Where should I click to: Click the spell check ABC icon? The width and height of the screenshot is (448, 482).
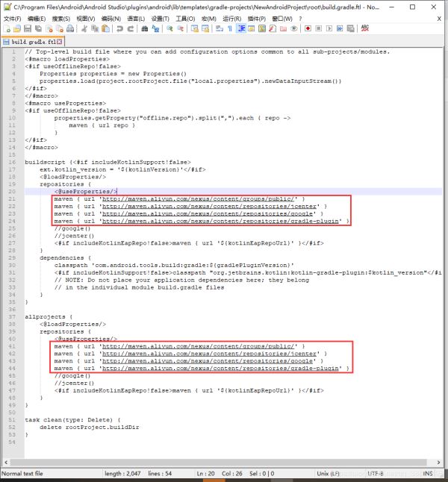click(365, 28)
